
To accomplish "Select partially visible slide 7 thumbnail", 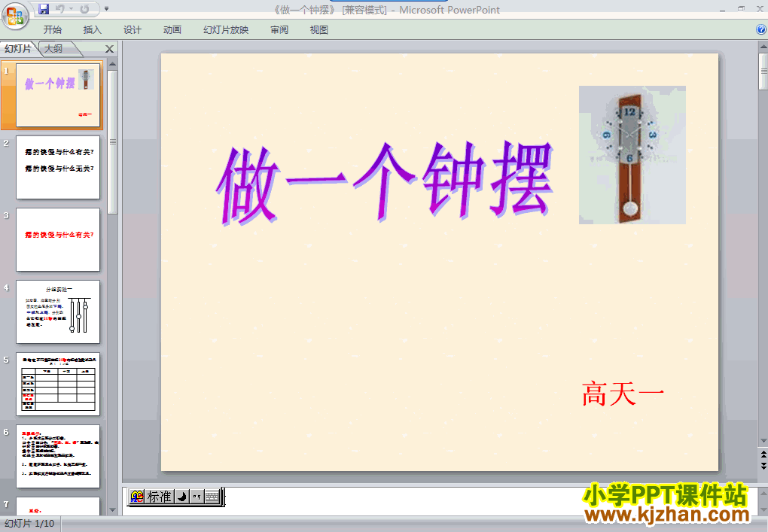I will click(58, 506).
